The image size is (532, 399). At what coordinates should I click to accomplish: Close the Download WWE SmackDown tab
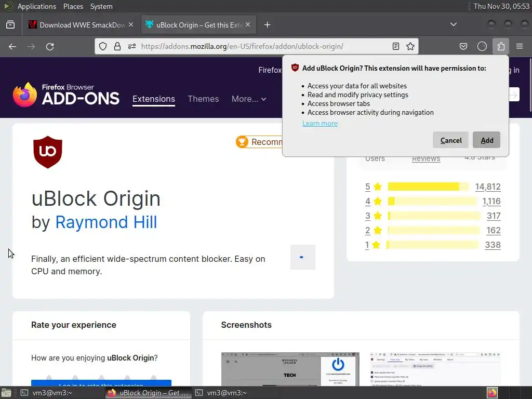(131, 25)
